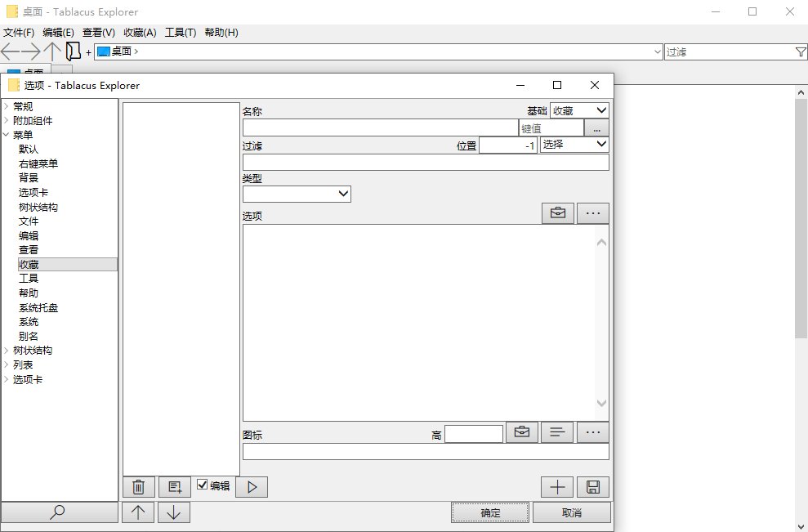Select 默认 under 菜单
Image resolution: width=808 pixels, height=532 pixels.
pos(29,149)
